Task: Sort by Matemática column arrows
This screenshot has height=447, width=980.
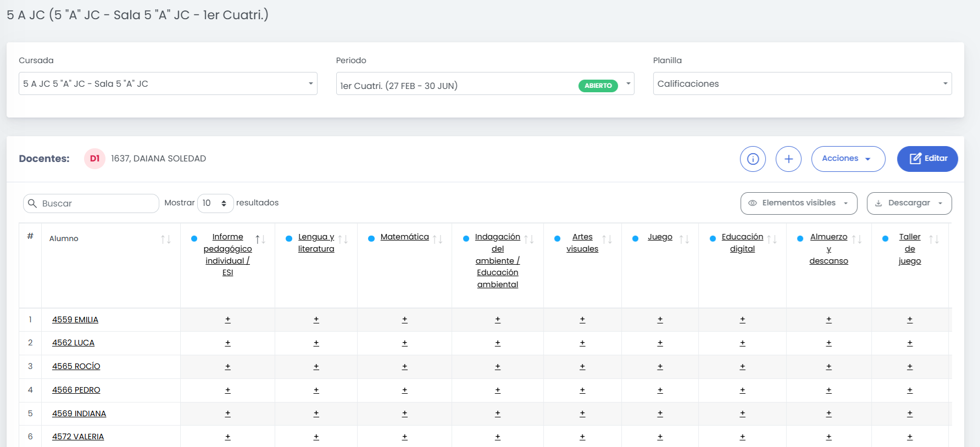Action: click(x=437, y=239)
